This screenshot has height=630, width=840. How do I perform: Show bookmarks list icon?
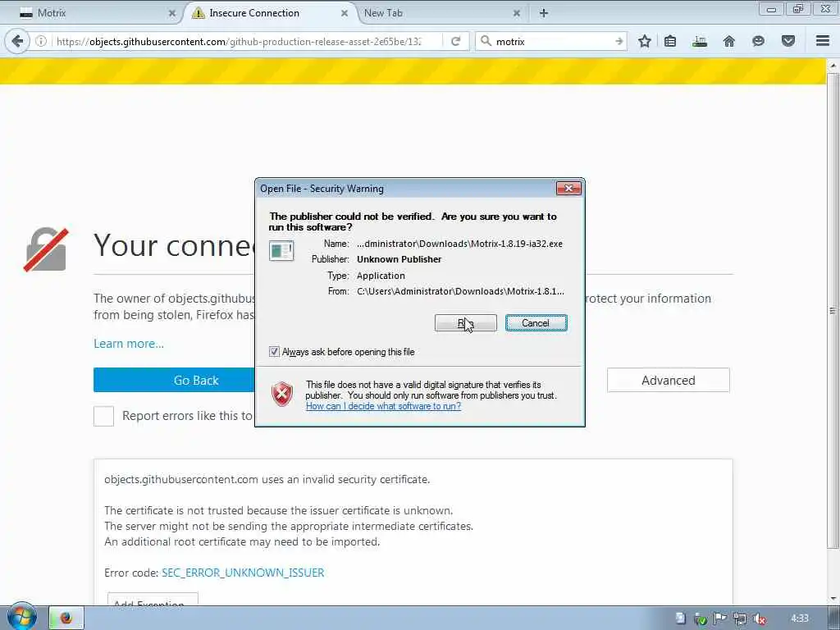670,41
